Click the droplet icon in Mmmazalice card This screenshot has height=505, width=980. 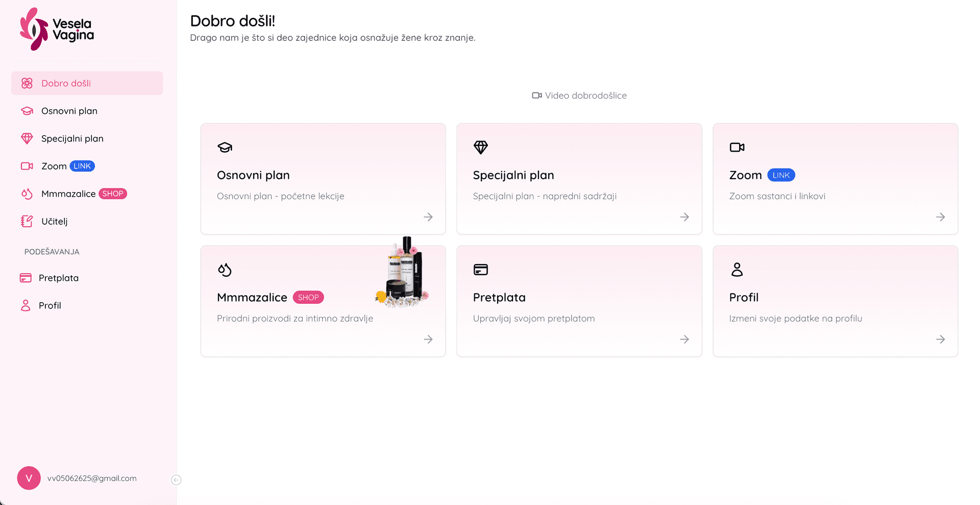(x=225, y=270)
